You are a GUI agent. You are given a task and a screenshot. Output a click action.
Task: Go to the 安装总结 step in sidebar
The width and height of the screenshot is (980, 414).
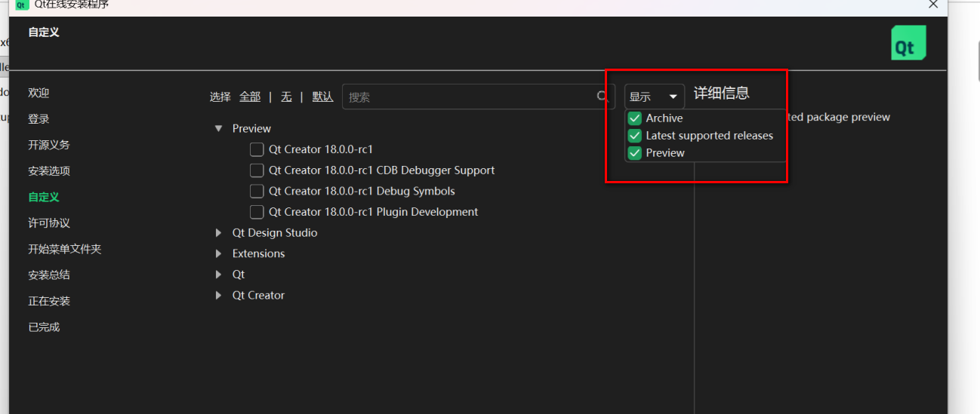[49, 275]
